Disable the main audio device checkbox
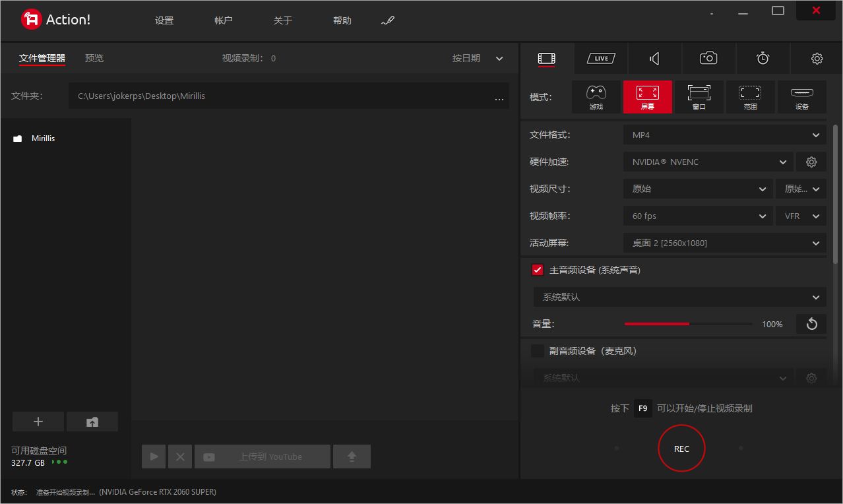843x504 pixels. 538,270
